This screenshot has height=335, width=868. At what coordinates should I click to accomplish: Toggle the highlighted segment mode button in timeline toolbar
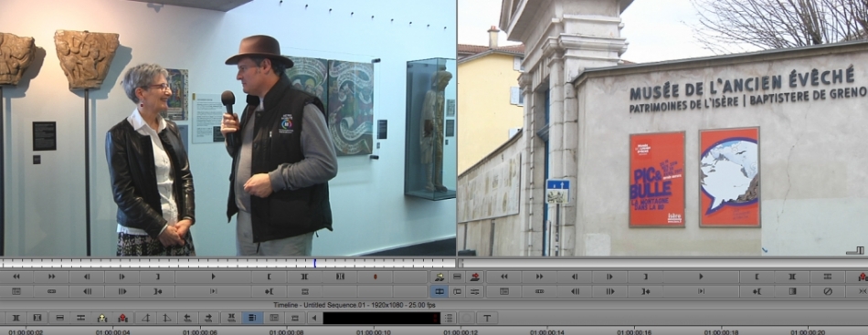252,318
